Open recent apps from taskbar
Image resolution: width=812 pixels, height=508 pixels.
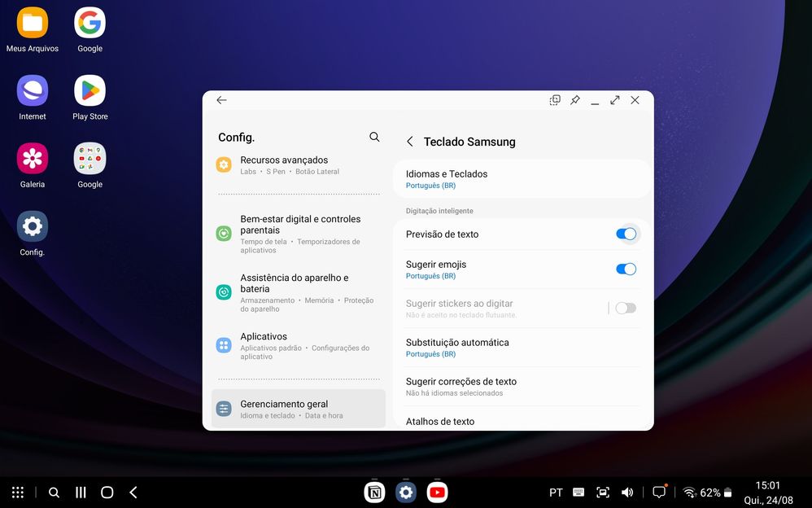81,493
